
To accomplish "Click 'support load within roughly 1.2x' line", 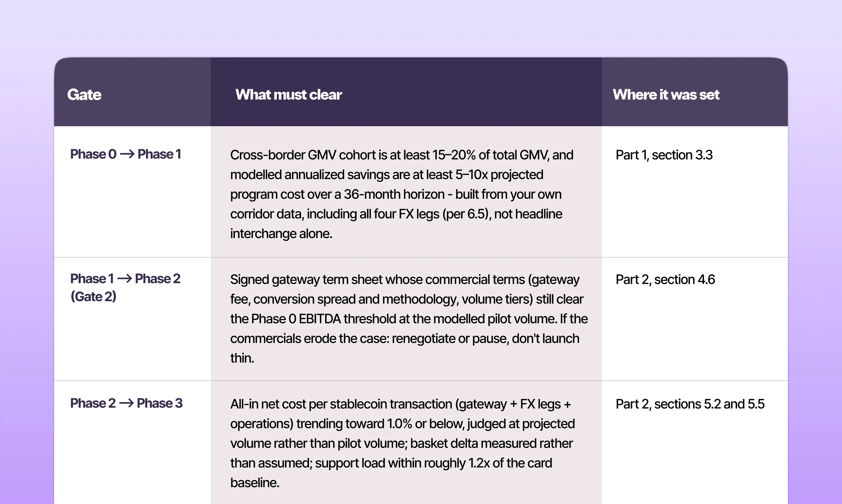I will 391,463.
